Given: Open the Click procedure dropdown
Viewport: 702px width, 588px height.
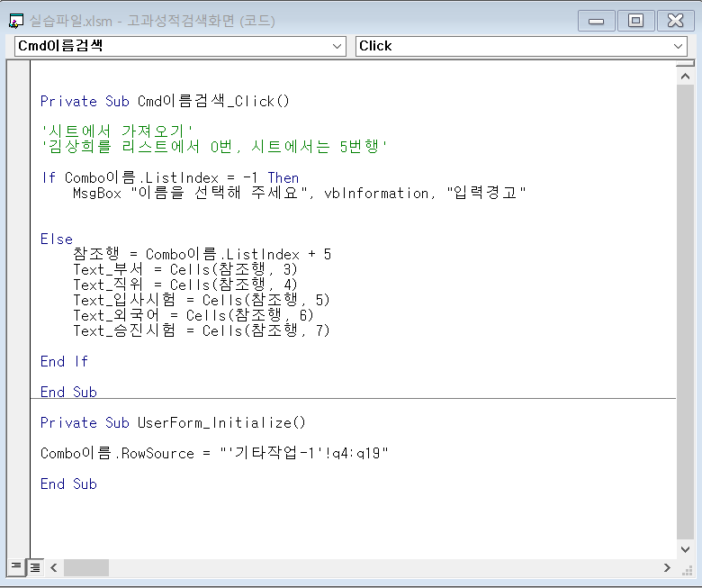Looking at the screenshot, I should click(x=521, y=46).
